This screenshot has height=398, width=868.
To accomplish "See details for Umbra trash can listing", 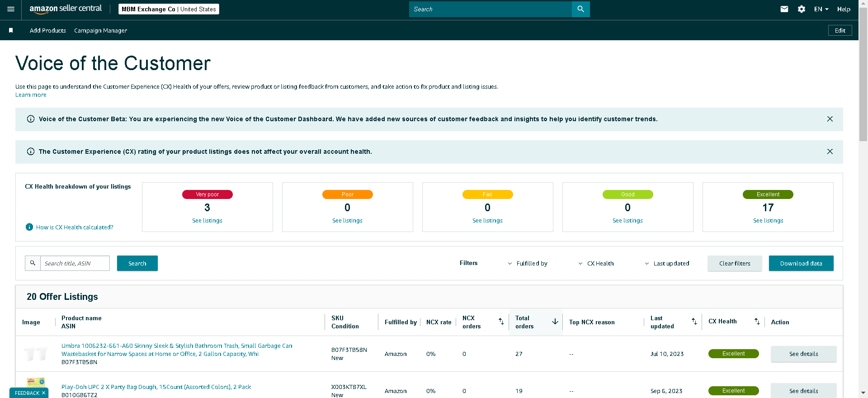I will (803, 354).
